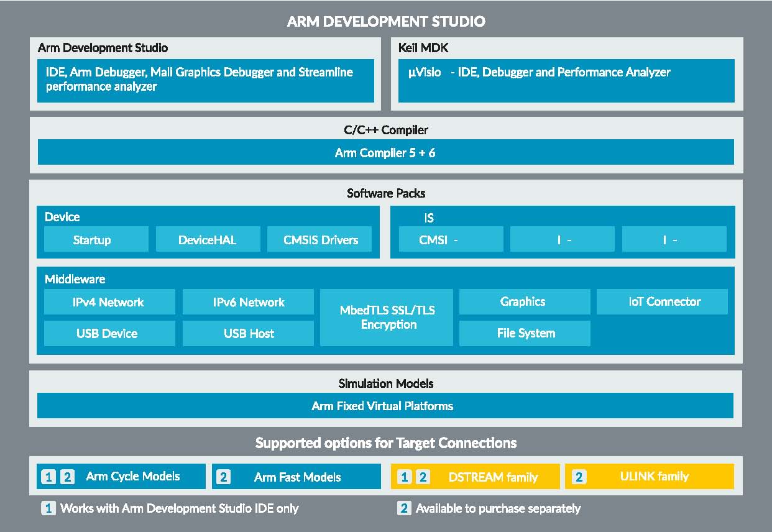Screen dimensions: 772x532
Task: Select the "Arm Development Studio" panel heading
Action: (x=103, y=48)
